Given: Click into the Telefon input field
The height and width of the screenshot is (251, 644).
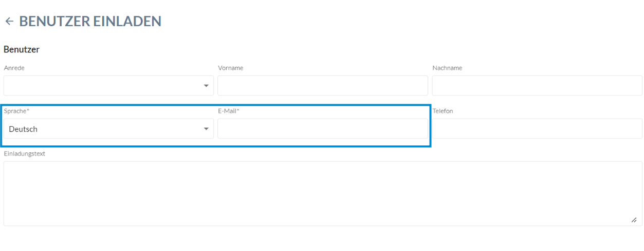Looking at the screenshot, I should click(537, 129).
